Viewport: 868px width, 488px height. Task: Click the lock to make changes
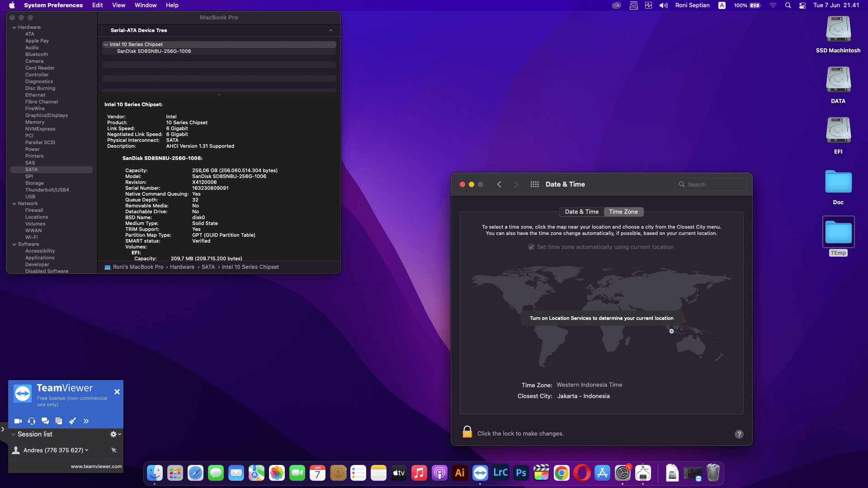click(x=467, y=432)
